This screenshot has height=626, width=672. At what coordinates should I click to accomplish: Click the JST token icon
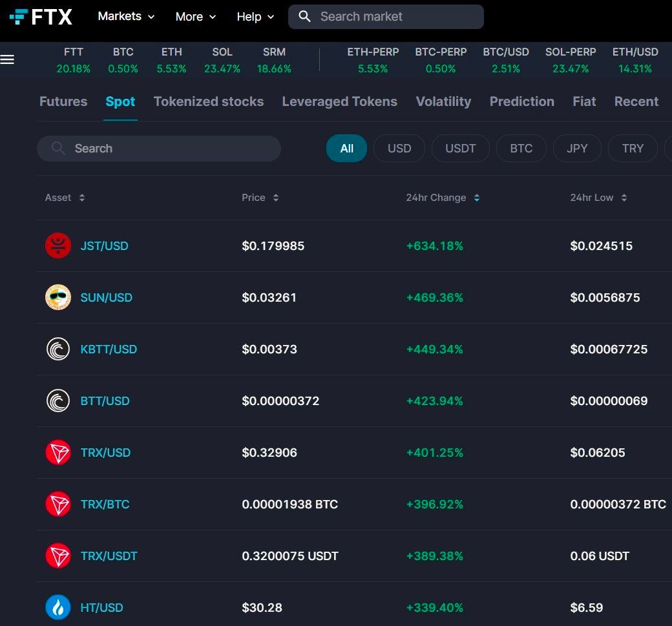58,245
